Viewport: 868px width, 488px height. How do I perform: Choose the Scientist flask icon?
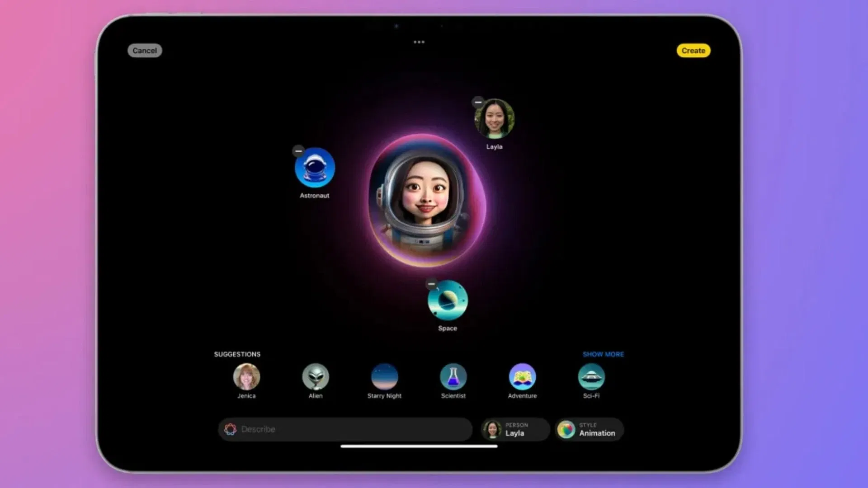point(453,377)
